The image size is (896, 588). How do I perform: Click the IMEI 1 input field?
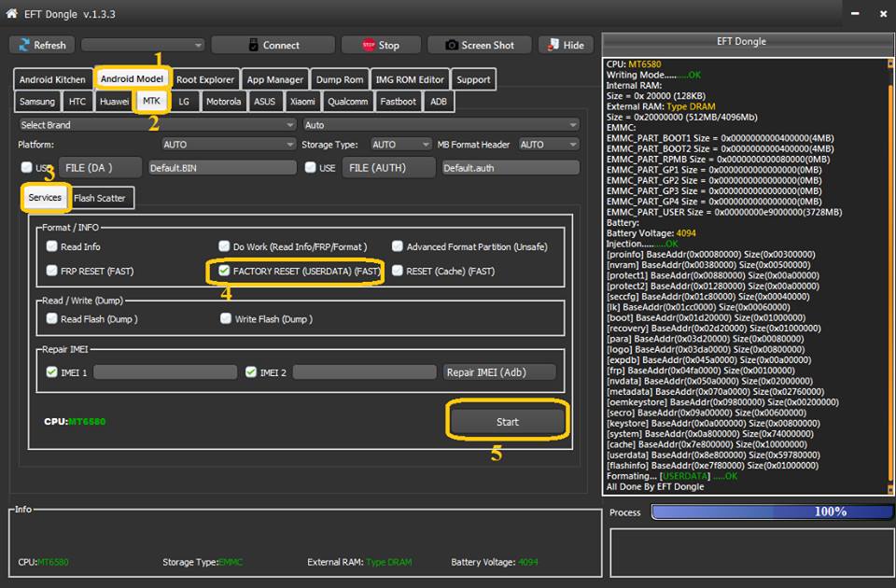[165, 372]
